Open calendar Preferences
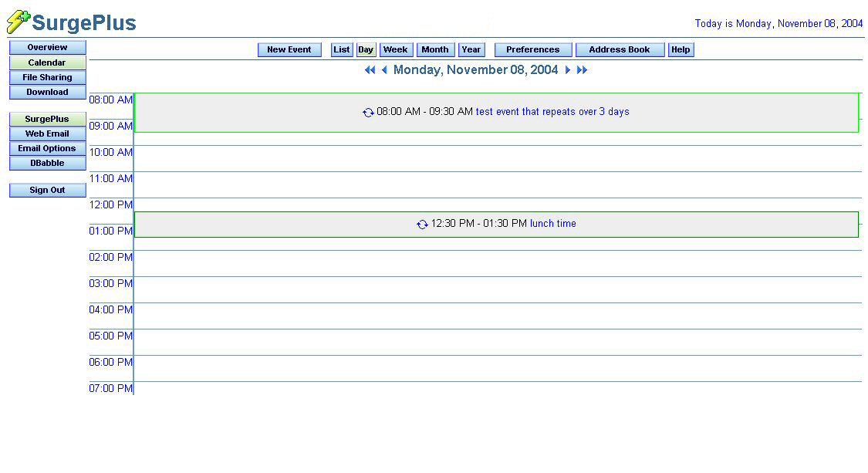 (533, 50)
